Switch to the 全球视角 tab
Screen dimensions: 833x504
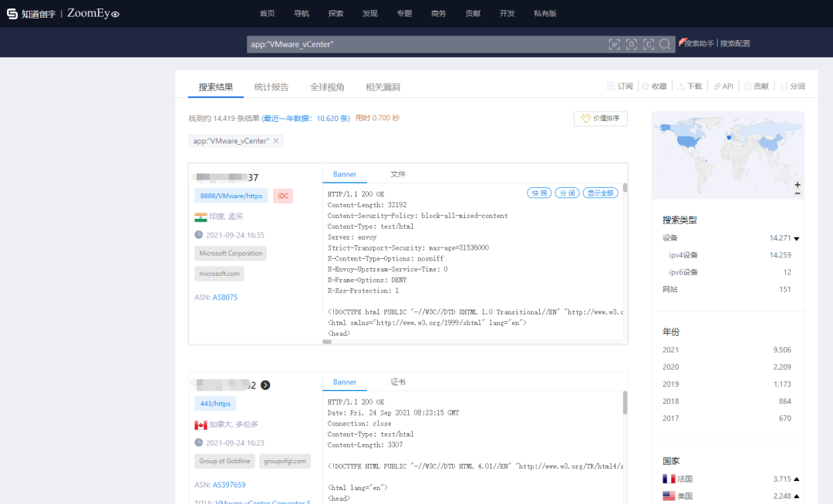pyautogui.click(x=327, y=87)
